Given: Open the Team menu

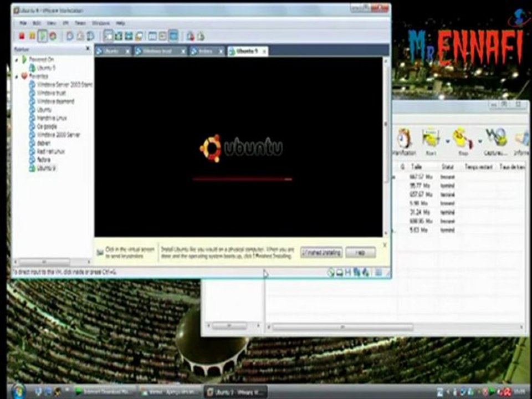Looking at the screenshot, I should [x=80, y=23].
